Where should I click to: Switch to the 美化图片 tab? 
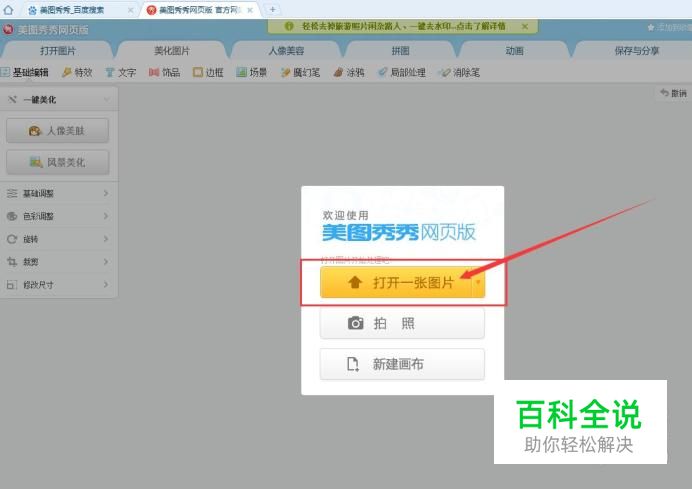[x=172, y=51]
